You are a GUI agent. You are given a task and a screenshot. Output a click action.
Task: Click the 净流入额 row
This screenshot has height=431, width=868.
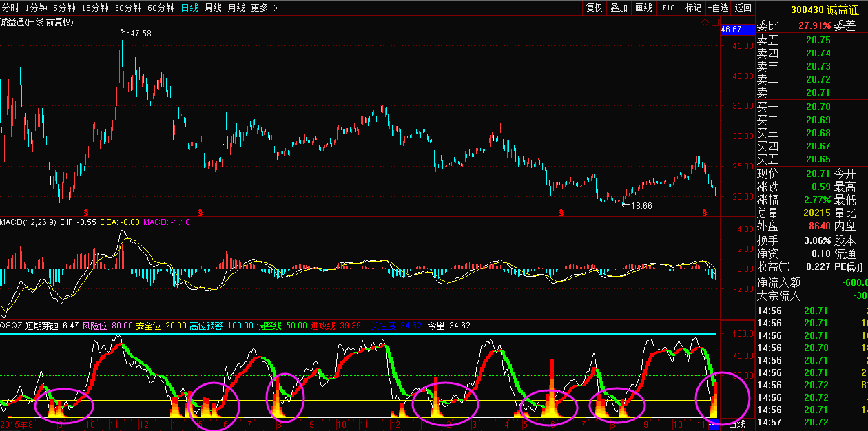pos(812,282)
